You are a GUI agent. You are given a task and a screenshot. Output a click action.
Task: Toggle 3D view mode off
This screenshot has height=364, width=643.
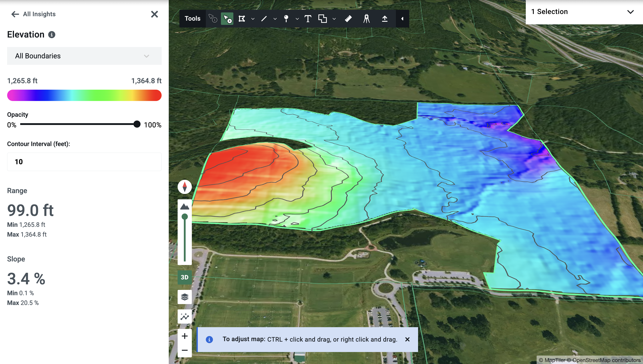[x=185, y=277]
